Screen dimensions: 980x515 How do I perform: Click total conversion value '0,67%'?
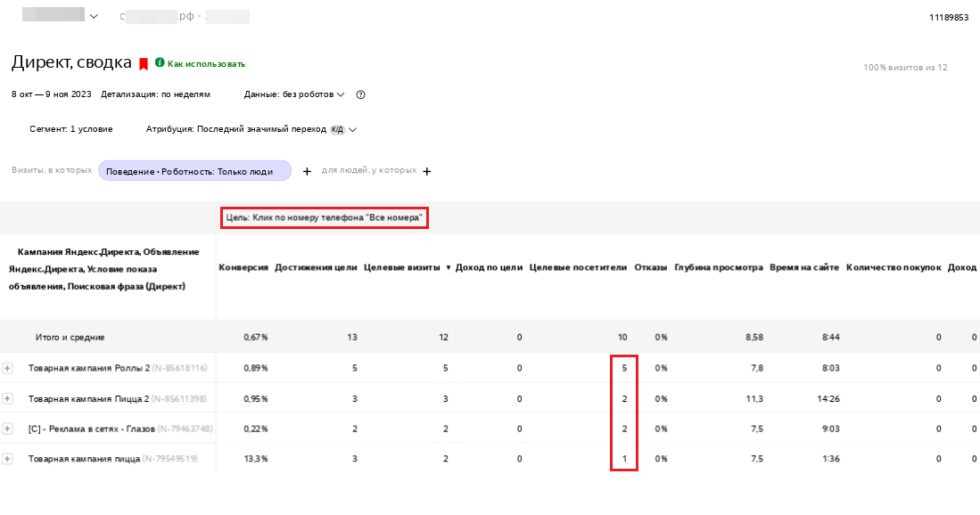tap(256, 337)
